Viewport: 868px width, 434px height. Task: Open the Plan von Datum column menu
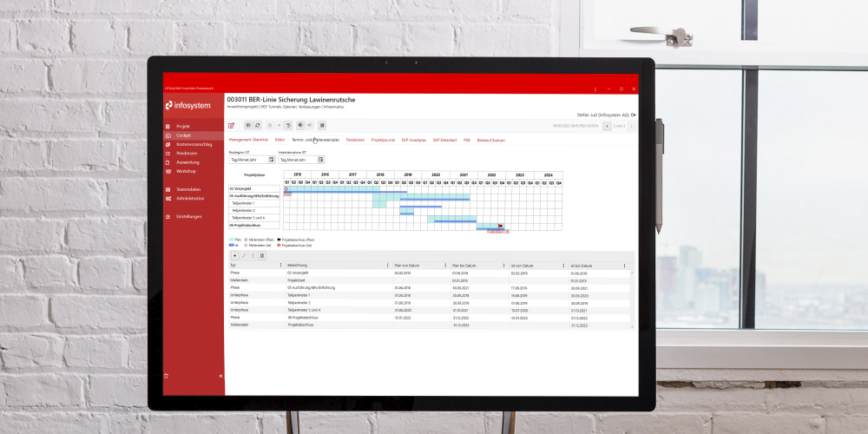[446, 266]
